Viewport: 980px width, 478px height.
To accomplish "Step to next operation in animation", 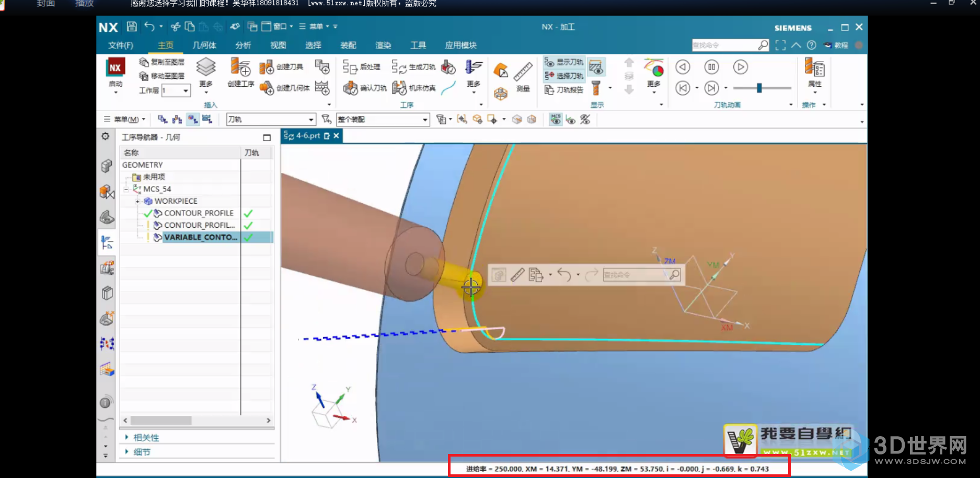I will [x=711, y=88].
